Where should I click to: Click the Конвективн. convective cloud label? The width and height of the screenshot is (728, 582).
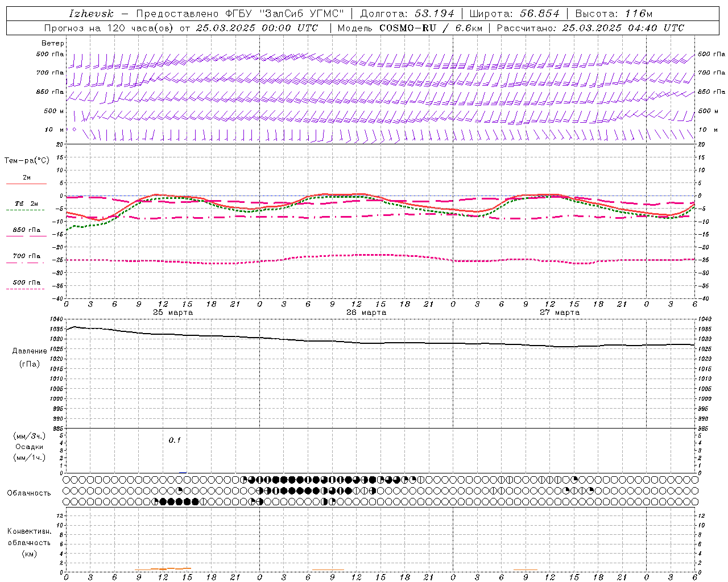tap(30, 531)
